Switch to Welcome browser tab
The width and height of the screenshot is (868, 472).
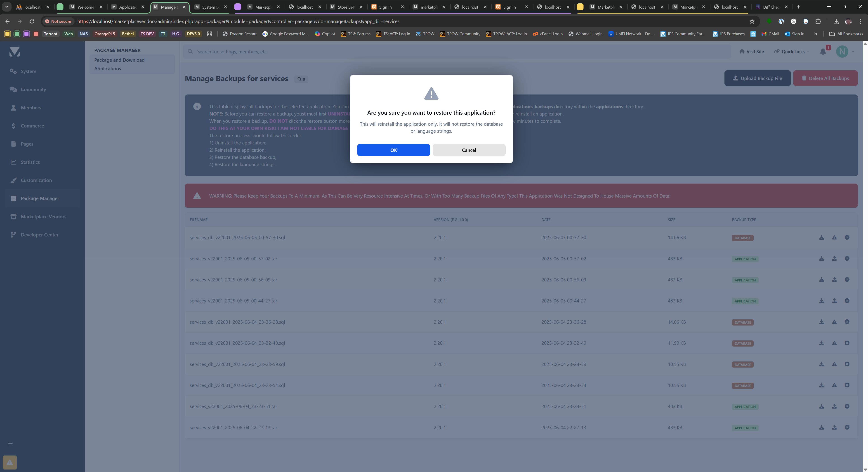click(86, 7)
